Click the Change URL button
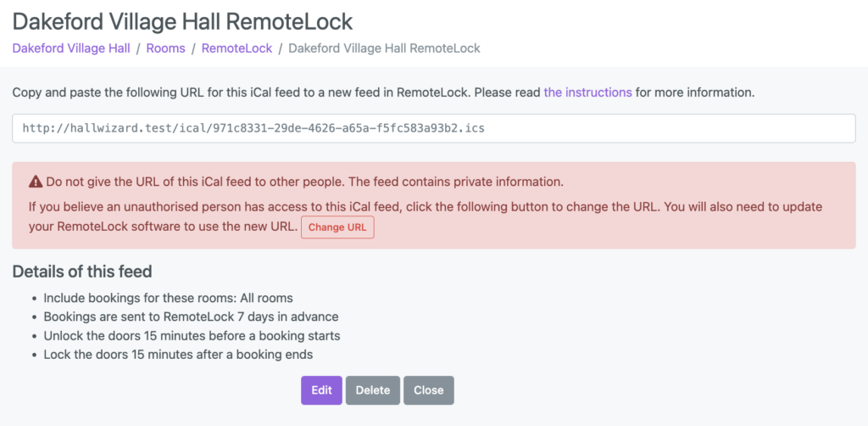Image resolution: width=868 pixels, height=426 pixels. coord(337,227)
